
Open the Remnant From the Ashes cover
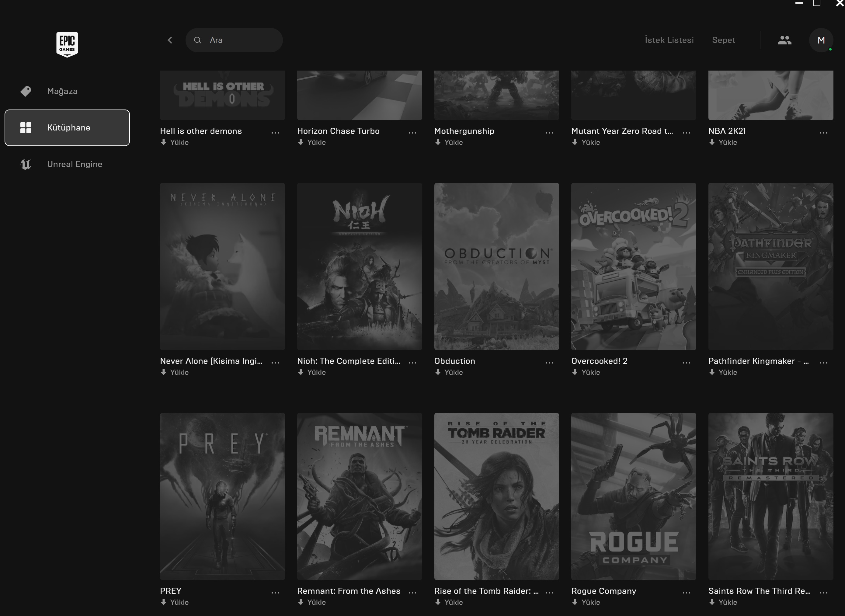(360, 496)
